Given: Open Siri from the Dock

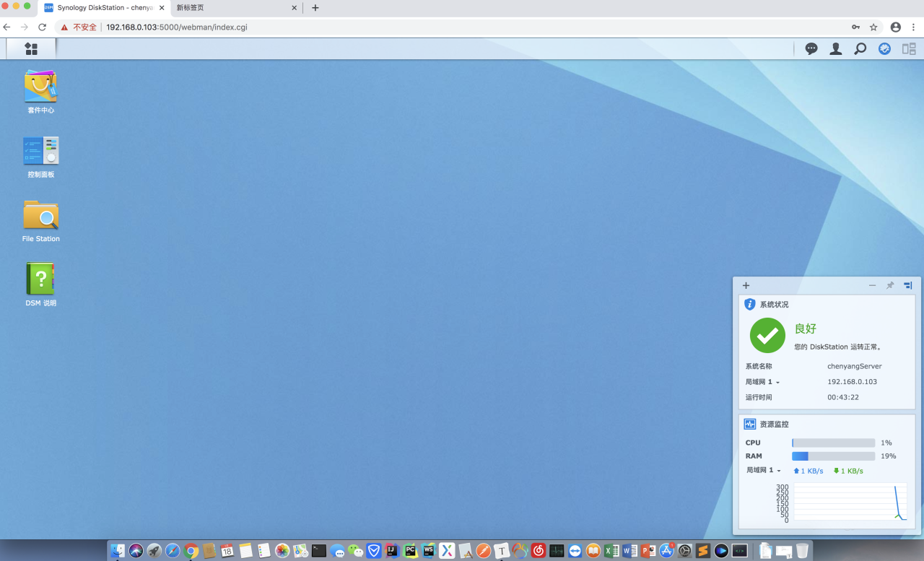Looking at the screenshot, I should click(136, 551).
